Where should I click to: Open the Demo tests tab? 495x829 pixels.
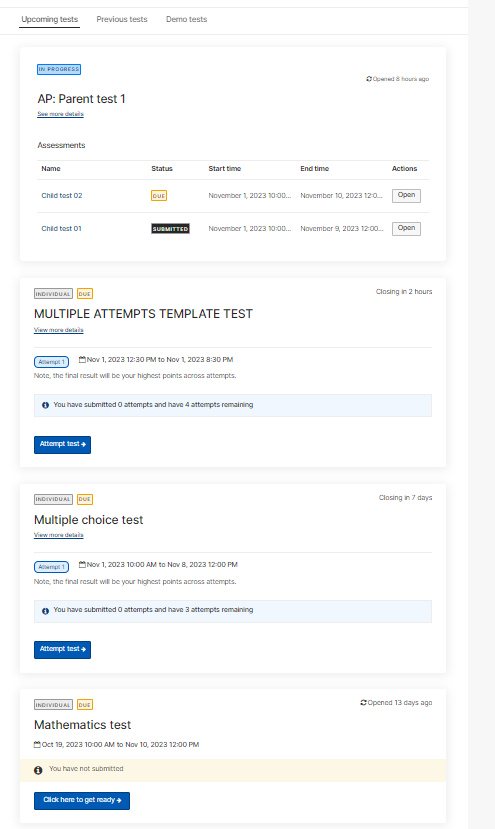(186, 19)
